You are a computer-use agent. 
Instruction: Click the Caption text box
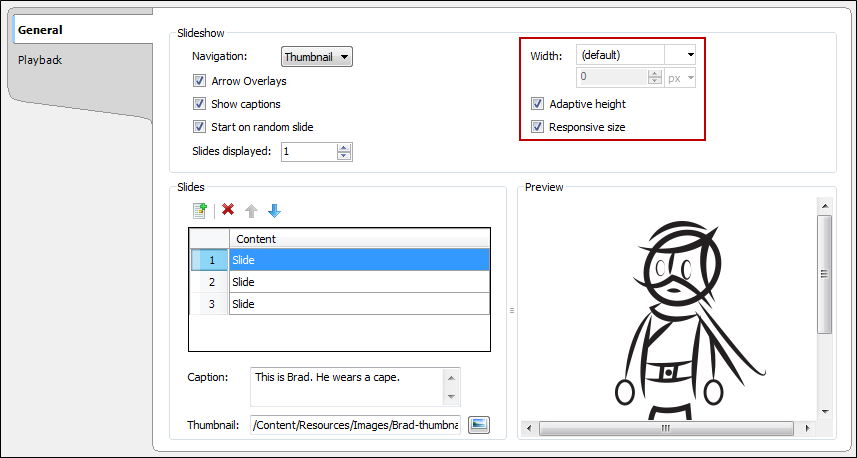tap(348, 387)
